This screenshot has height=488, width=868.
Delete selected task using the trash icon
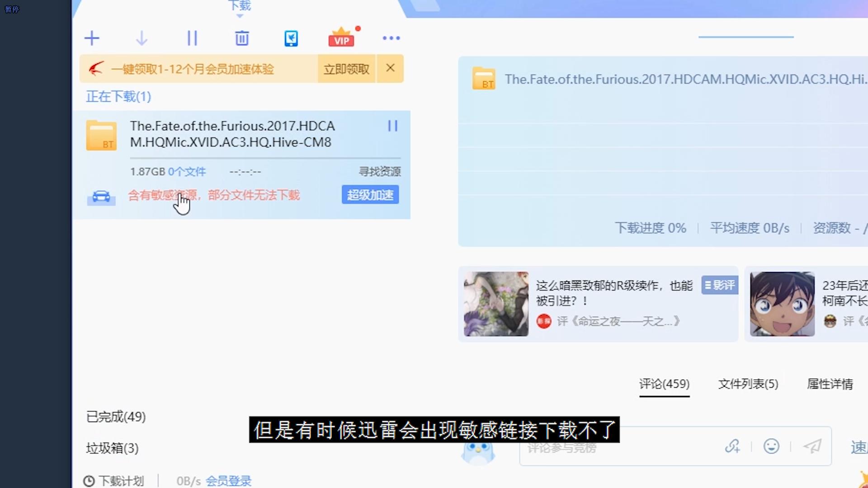(242, 38)
